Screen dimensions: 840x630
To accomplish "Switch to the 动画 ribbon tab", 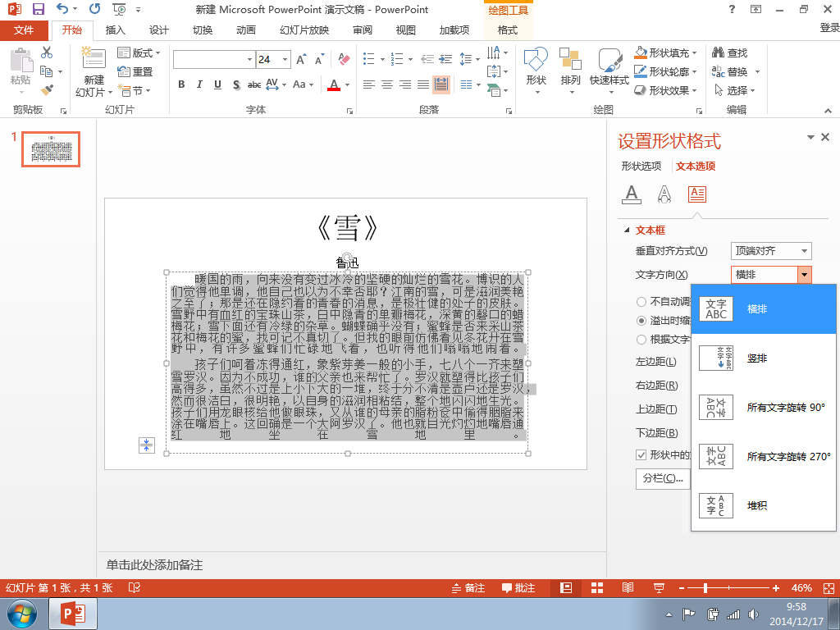I will point(246,30).
